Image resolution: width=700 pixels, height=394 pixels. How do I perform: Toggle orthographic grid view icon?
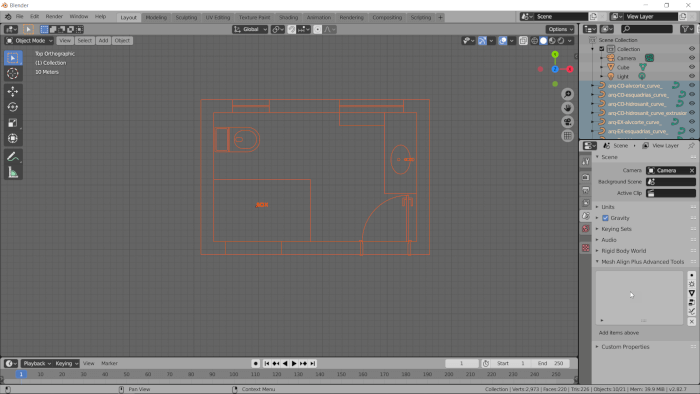point(567,136)
